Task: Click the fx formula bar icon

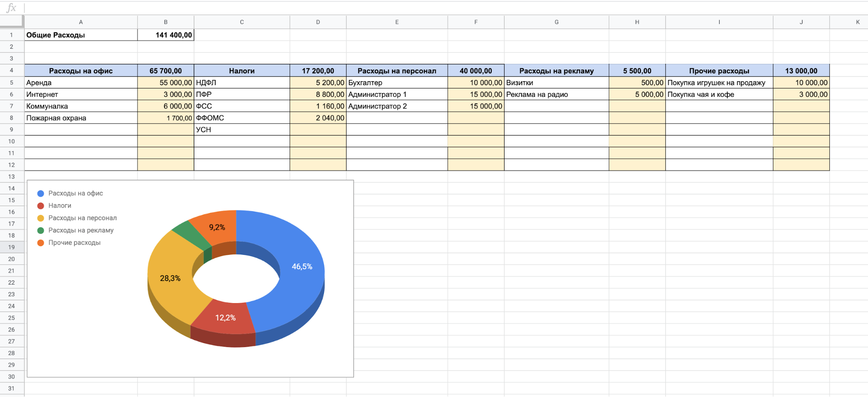Action: point(11,7)
